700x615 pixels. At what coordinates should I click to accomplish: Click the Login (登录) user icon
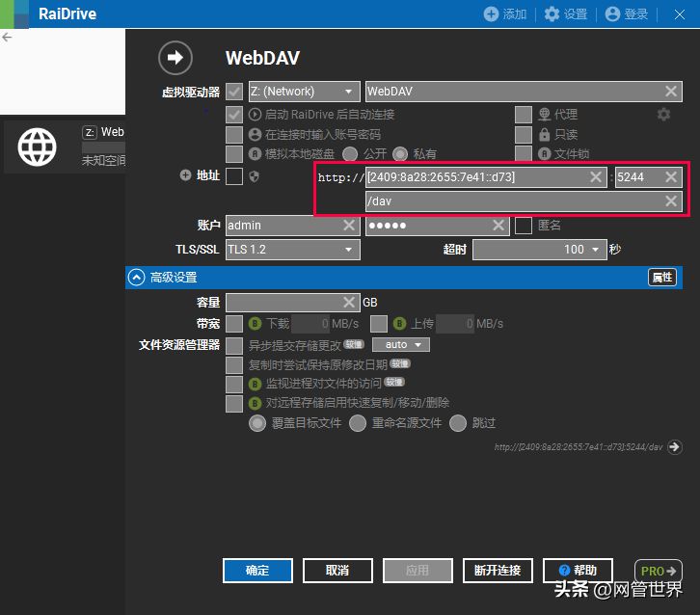point(612,13)
